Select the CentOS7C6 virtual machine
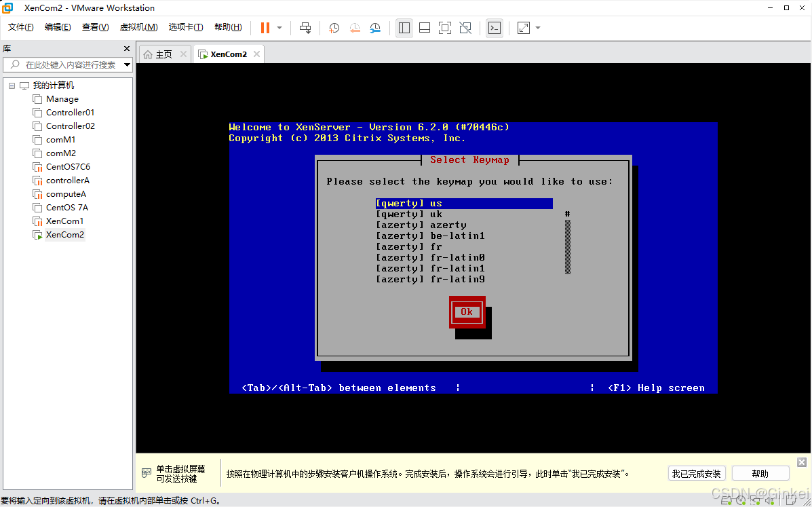 click(68, 167)
